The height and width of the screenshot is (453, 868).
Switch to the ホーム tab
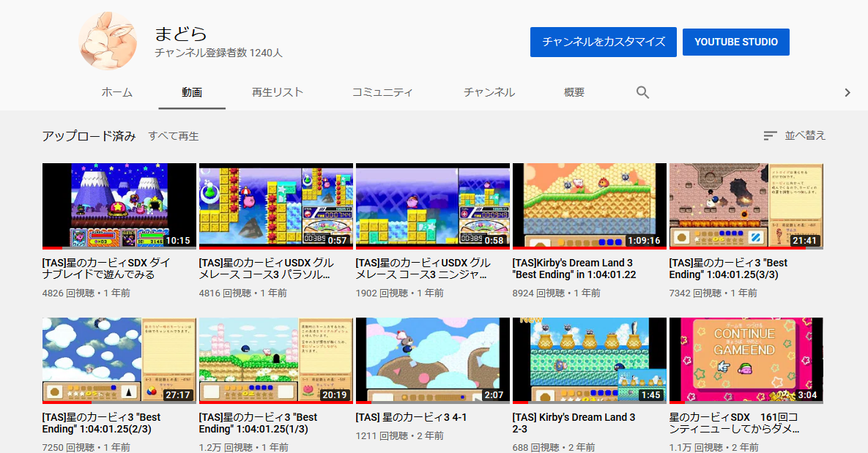click(x=116, y=92)
